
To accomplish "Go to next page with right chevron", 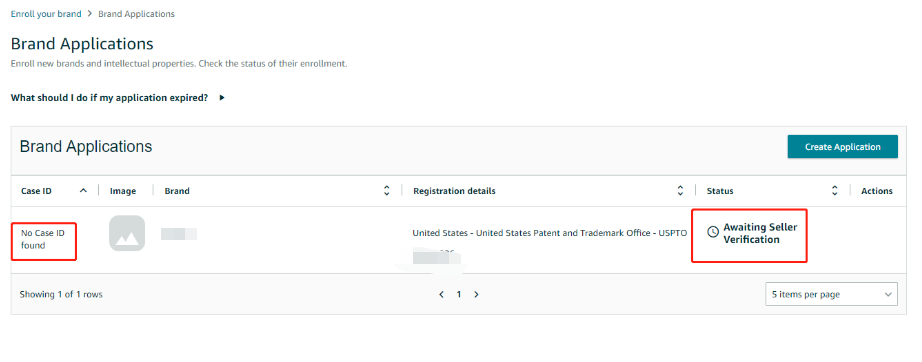I will click(476, 294).
